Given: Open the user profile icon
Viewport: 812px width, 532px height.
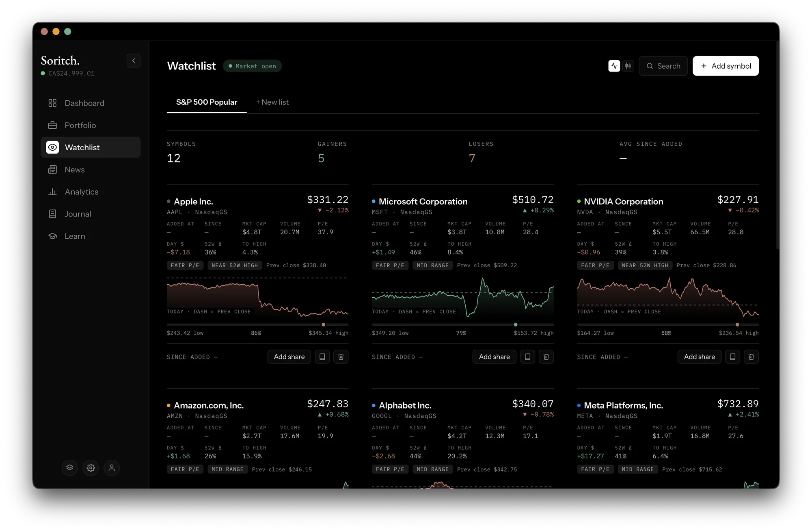Looking at the screenshot, I should tap(112, 468).
